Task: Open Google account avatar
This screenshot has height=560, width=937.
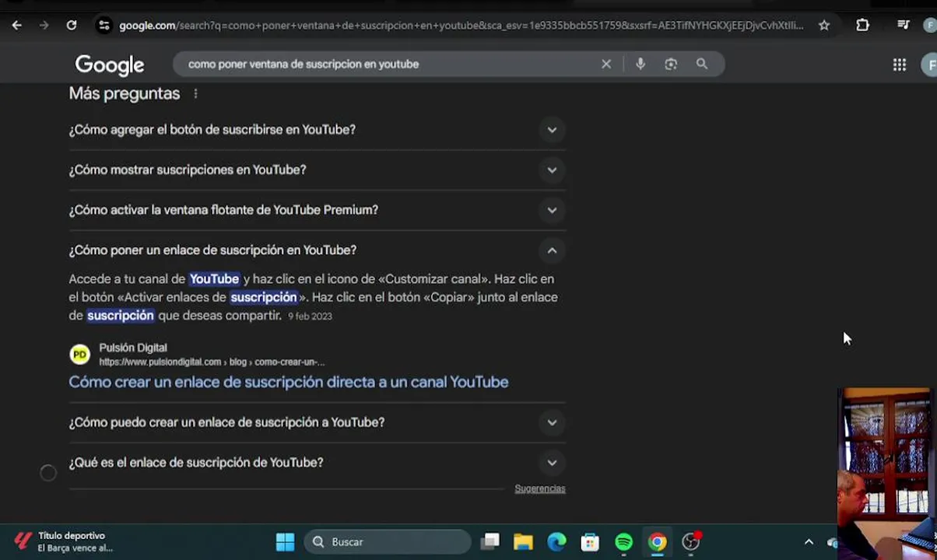Action: pyautogui.click(x=930, y=65)
